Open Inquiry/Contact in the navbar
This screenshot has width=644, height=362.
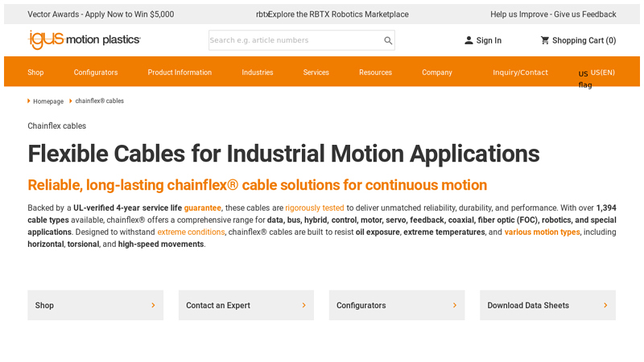coord(520,72)
